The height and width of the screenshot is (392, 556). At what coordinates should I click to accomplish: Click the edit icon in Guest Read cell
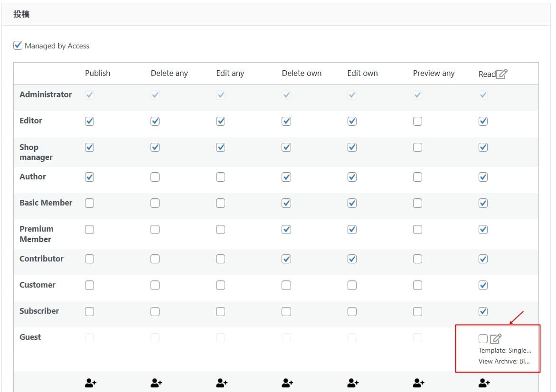click(496, 339)
